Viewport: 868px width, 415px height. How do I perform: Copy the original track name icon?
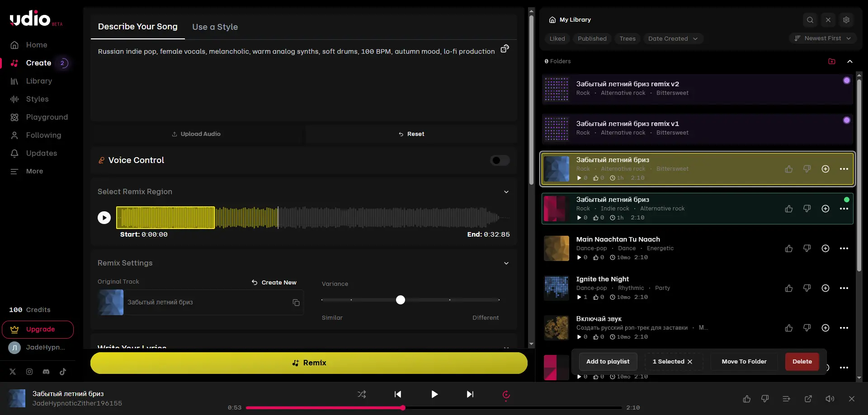coord(296,303)
